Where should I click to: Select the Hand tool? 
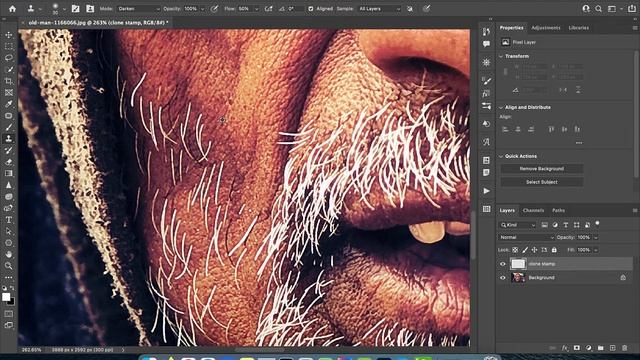pyautogui.click(x=9, y=254)
